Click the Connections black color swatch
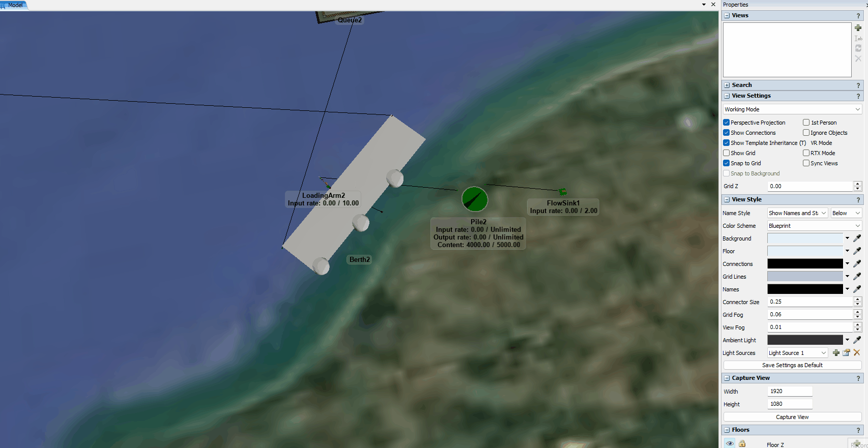Viewport: 868px width, 448px height. pyautogui.click(x=805, y=263)
